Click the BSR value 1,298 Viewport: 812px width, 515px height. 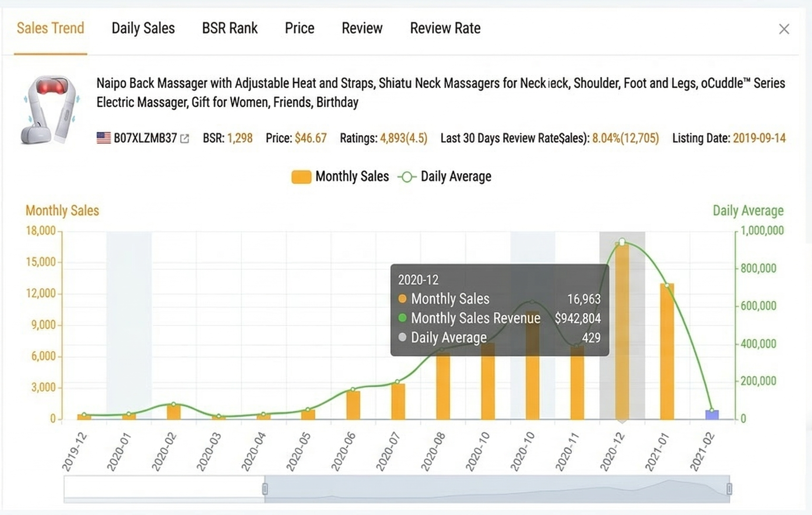(x=240, y=138)
